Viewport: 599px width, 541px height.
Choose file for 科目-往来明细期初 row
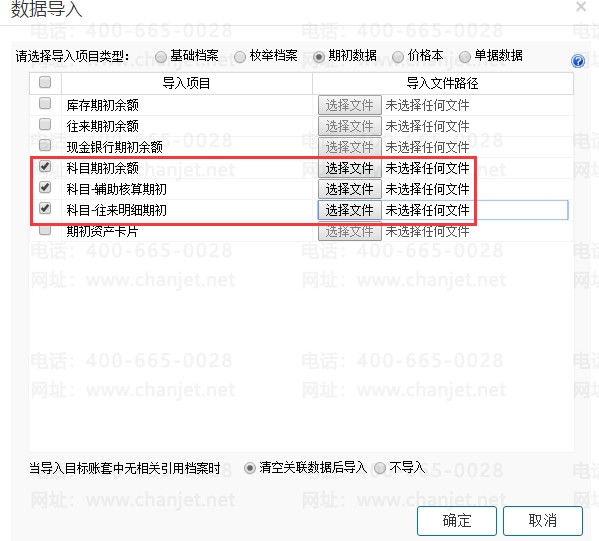coord(350,210)
